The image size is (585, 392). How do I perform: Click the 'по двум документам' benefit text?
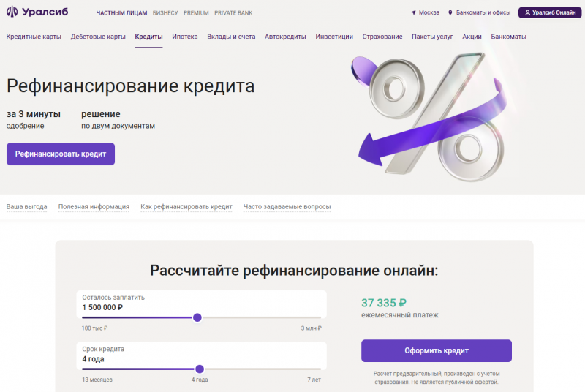[118, 126]
